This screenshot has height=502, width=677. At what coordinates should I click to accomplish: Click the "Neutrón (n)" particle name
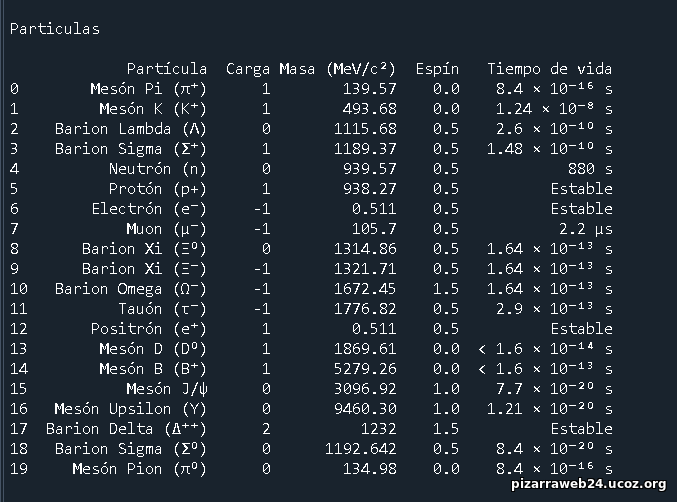pos(157,169)
